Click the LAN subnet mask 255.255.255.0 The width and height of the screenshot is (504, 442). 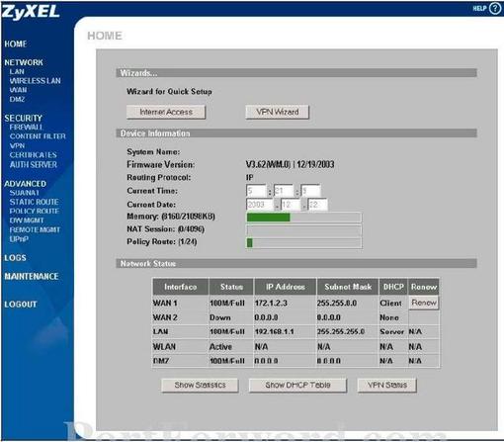point(341,331)
